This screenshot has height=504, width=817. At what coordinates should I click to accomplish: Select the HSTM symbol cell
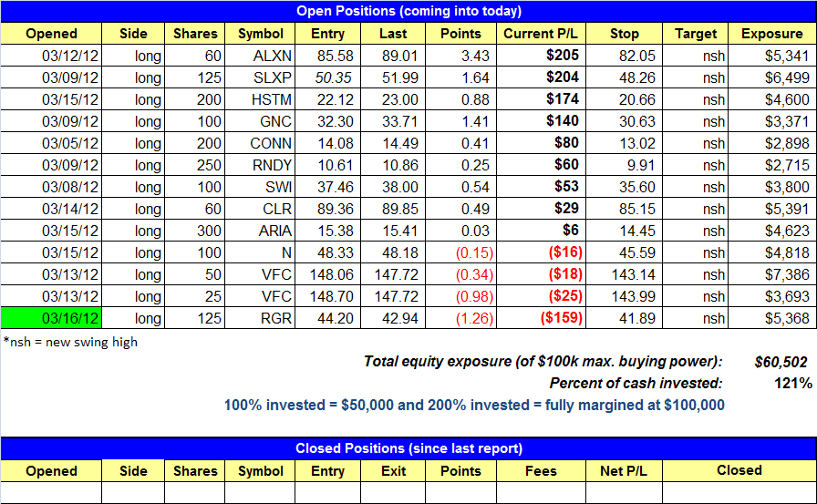click(x=261, y=99)
